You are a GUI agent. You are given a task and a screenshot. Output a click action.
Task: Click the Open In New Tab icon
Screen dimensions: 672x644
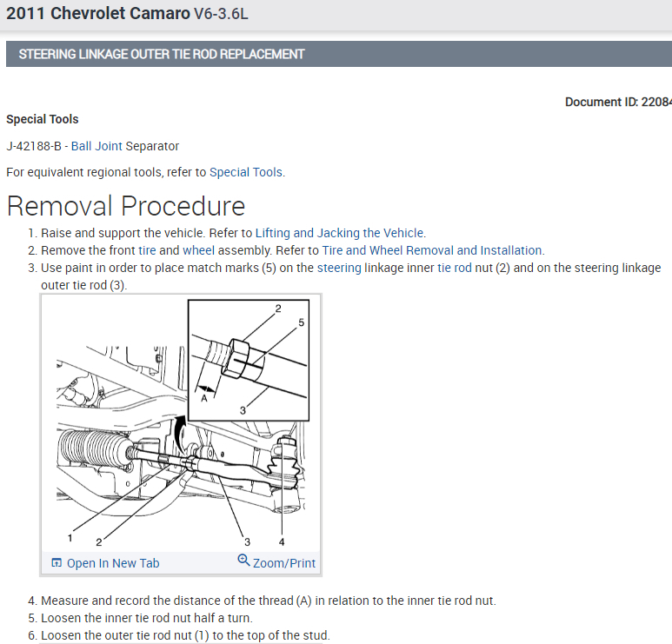coord(57,562)
